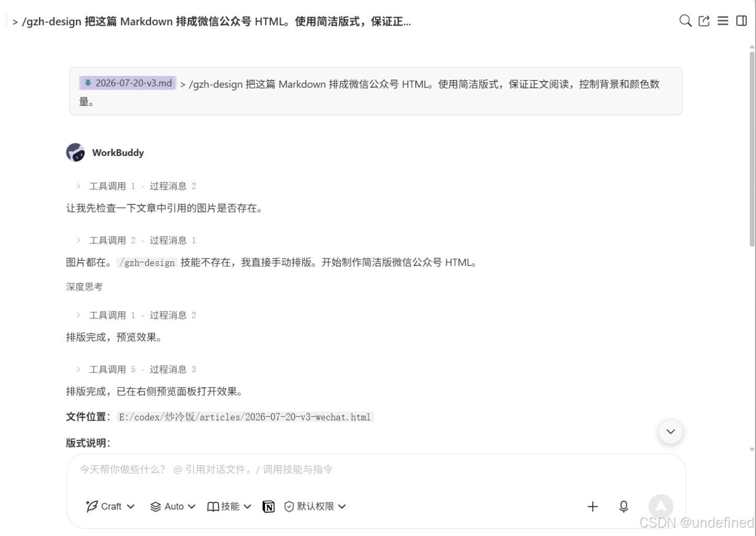
Task: Click the "版式说明:" heading
Action: pos(88,443)
